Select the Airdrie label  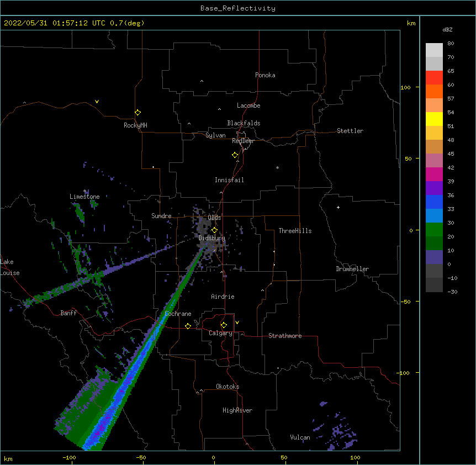tap(223, 297)
